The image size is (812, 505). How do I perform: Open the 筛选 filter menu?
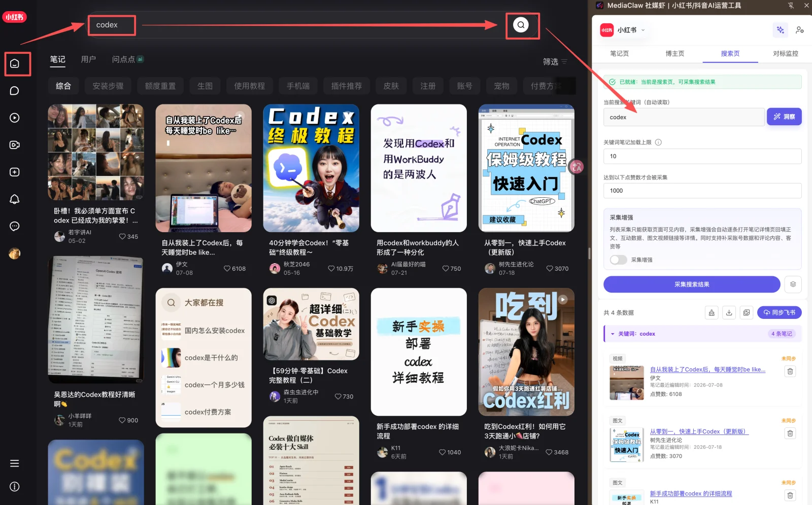click(x=555, y=62)
